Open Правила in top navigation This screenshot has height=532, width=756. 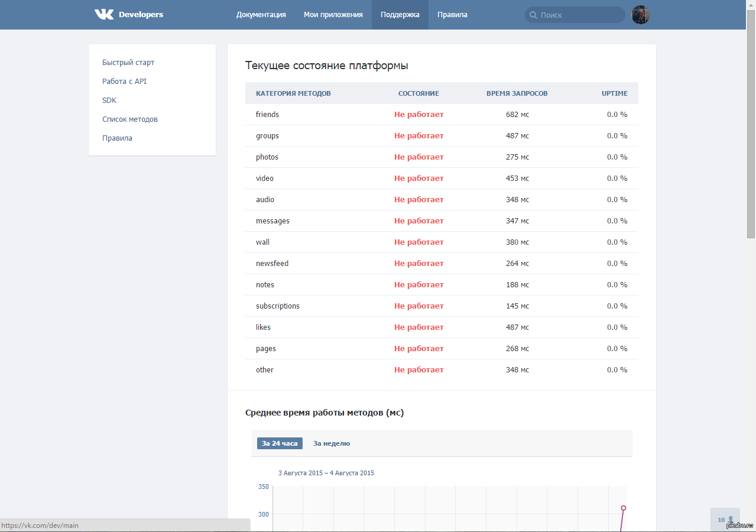(x=452, y=15)
